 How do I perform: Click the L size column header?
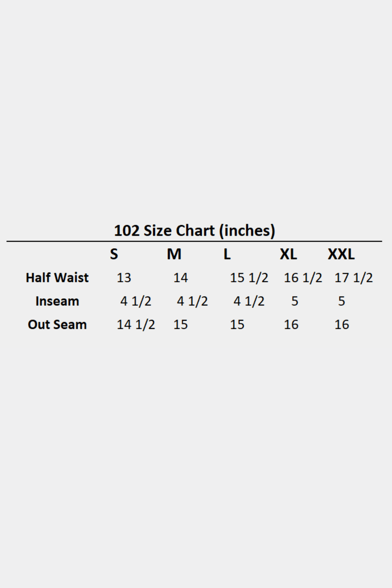tap(227, 254)
